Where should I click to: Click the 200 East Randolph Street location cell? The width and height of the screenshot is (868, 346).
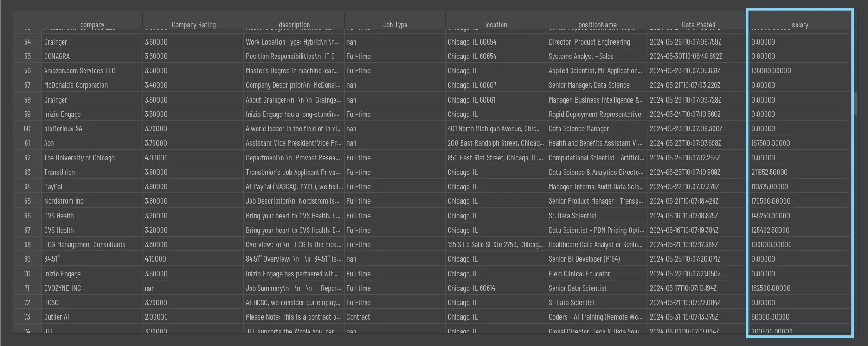pos(496,143)
